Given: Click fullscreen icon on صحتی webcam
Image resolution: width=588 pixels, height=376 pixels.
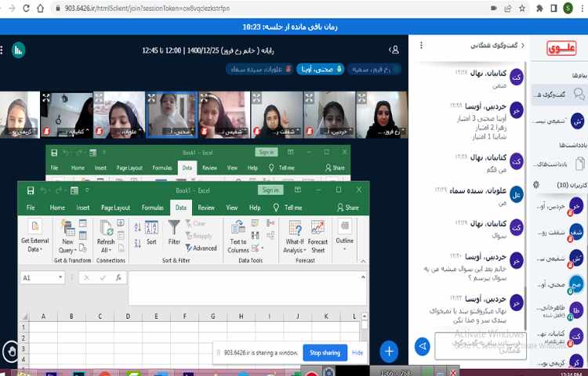Looking at the screenshot, I should (x=151, y=98).
